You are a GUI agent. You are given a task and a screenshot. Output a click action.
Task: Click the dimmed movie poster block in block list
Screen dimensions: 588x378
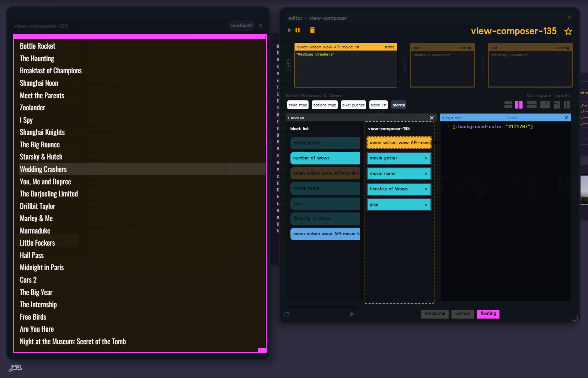325,143
